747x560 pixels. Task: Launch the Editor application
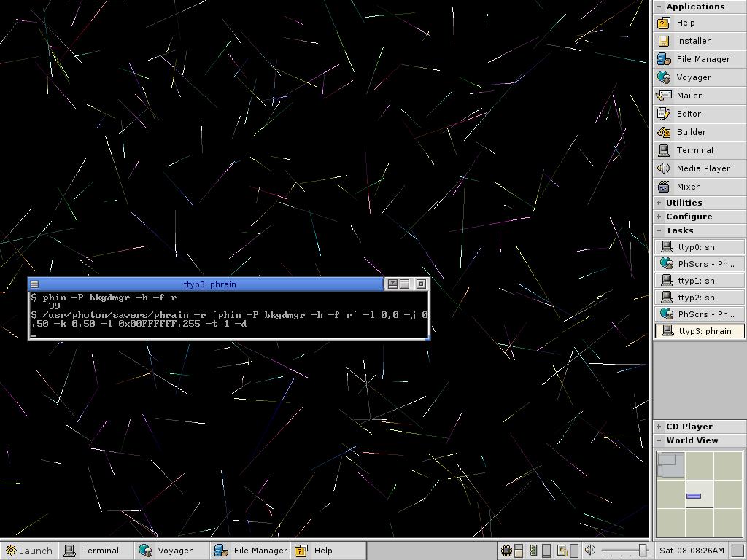(x=700, y=114)
